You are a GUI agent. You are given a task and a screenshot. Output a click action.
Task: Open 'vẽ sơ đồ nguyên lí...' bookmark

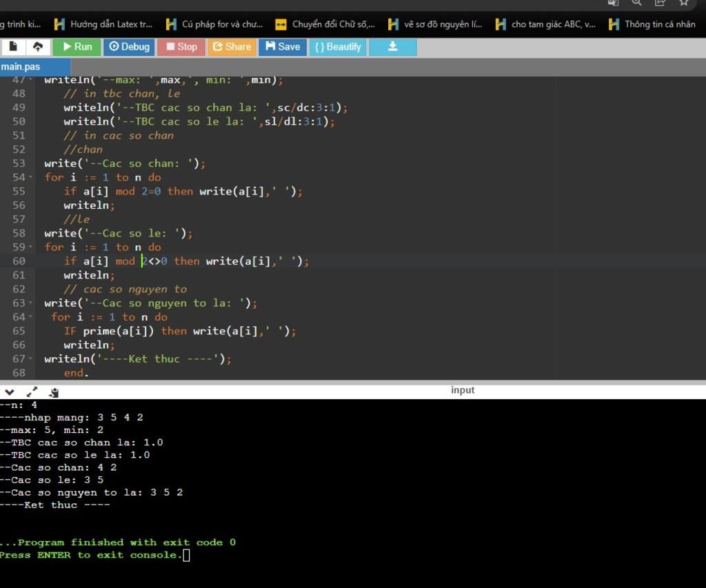436,24
